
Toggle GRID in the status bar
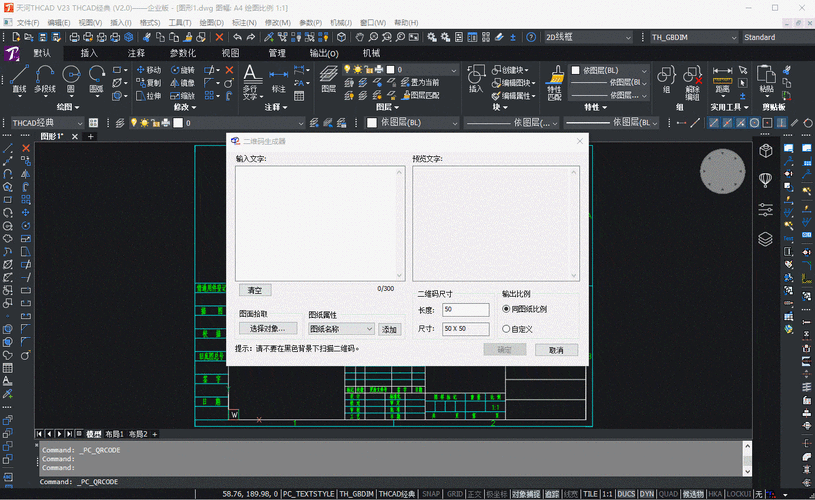pyautogui.click(x=455, y=494)
